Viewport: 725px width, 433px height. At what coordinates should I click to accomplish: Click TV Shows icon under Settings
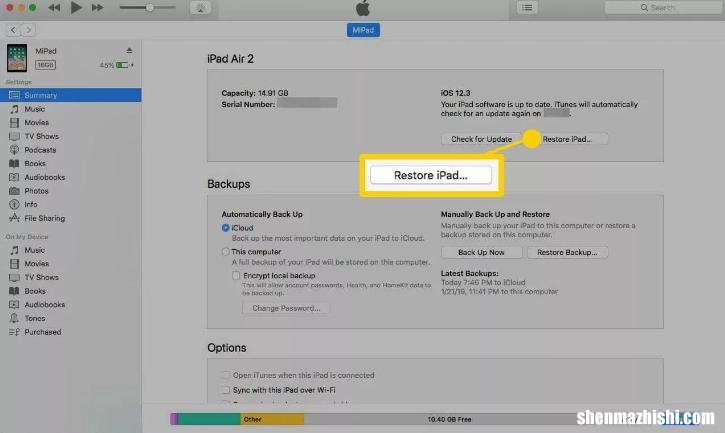point(14,136)
